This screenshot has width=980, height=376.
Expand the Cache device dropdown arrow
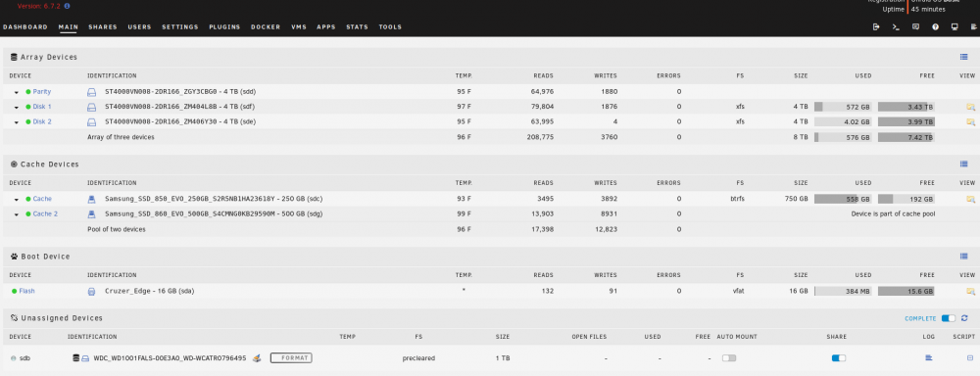pos(17,199)
